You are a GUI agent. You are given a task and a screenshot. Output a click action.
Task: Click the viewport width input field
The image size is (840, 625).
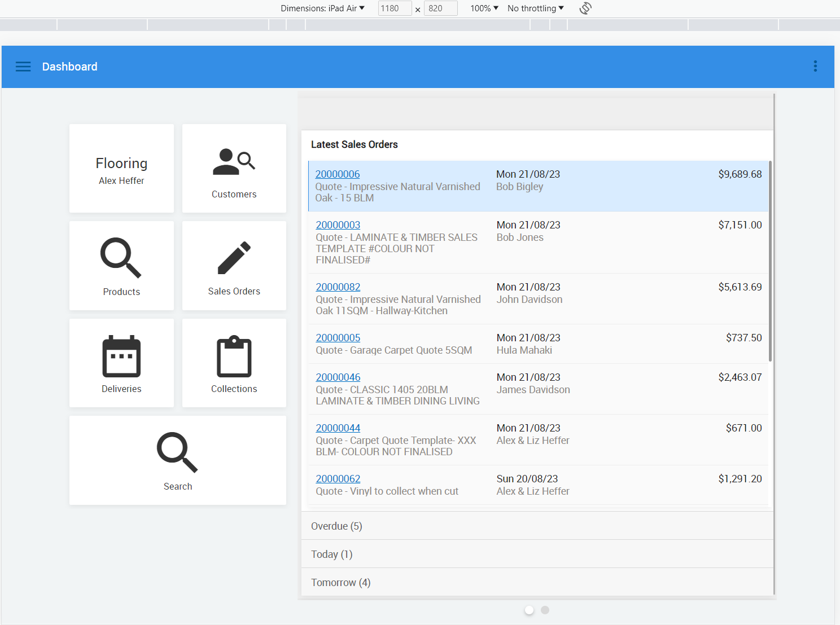tap(395, 8)
